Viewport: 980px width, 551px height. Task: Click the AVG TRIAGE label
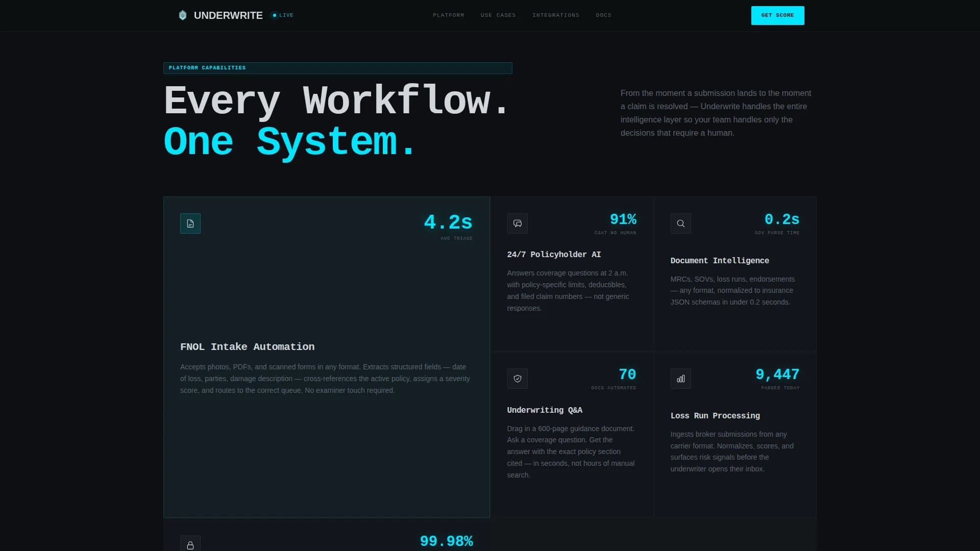click(456, 238)
